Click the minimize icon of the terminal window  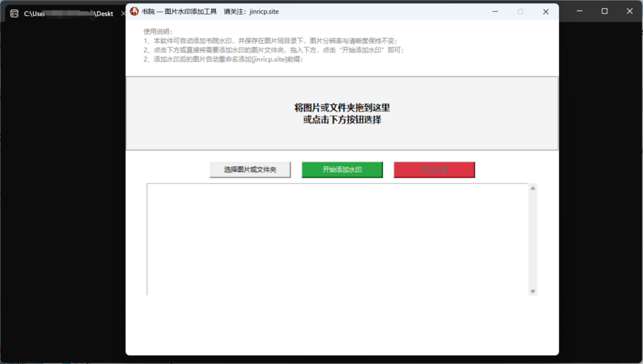[x=578, y=11]
